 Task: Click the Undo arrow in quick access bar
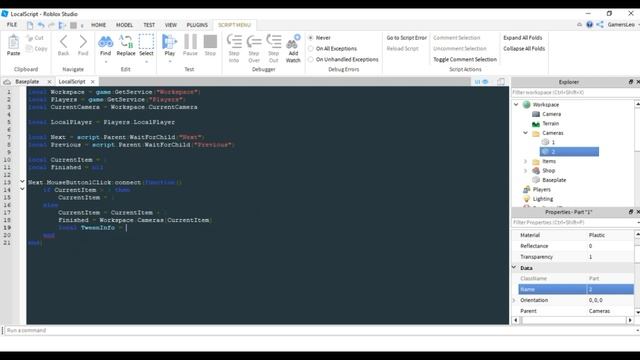(41, 25)
